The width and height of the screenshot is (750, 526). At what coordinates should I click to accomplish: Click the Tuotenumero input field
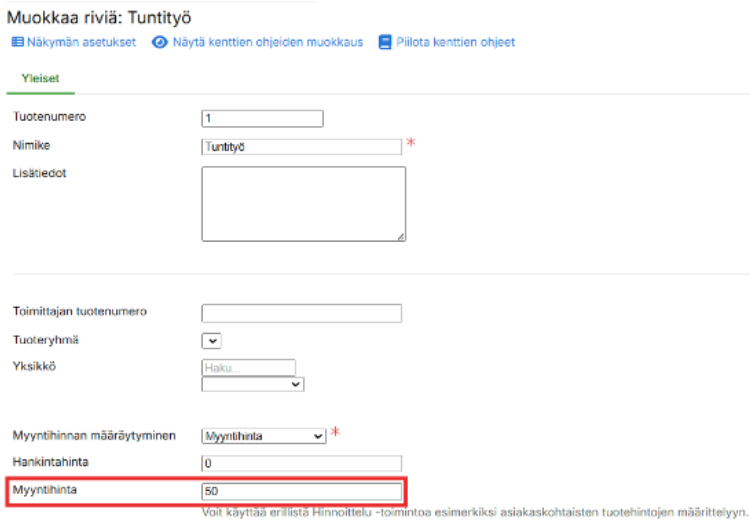click(262, 119)
